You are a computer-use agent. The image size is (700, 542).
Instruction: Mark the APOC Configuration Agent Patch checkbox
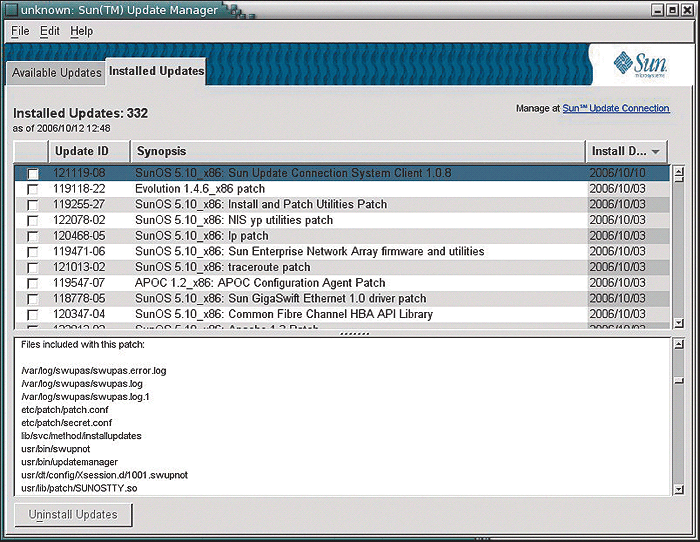[33, 283]
